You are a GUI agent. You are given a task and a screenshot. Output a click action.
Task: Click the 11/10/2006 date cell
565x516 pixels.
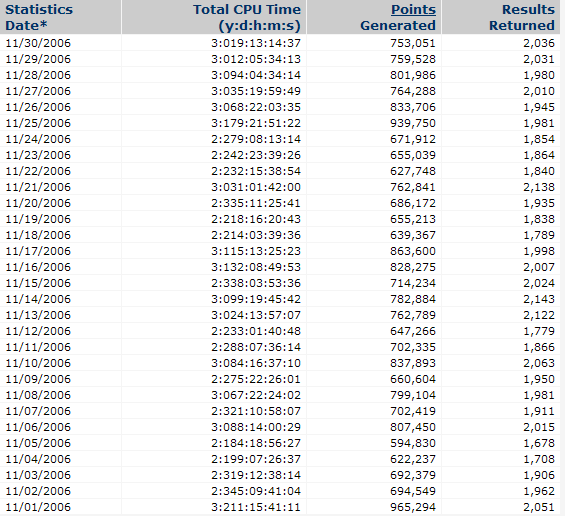(38, 363)
